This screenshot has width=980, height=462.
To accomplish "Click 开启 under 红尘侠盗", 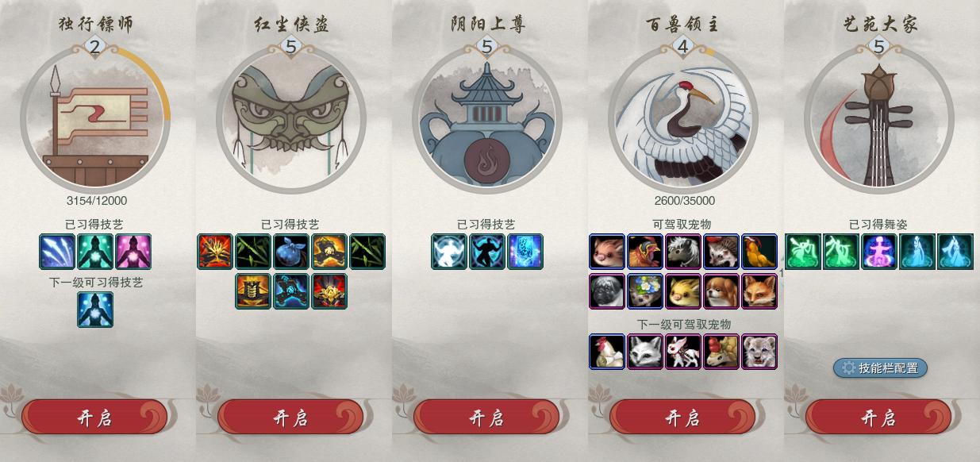I will (x=290, y=418).
